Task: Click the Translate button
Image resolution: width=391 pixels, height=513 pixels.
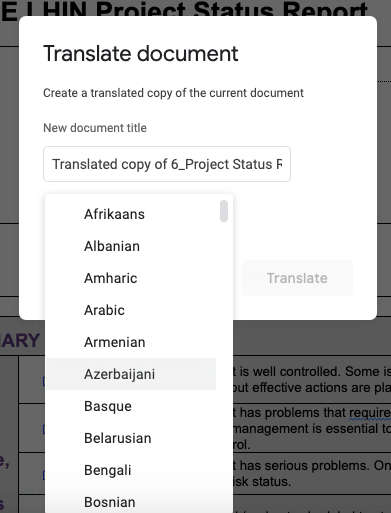Action: 297,278
